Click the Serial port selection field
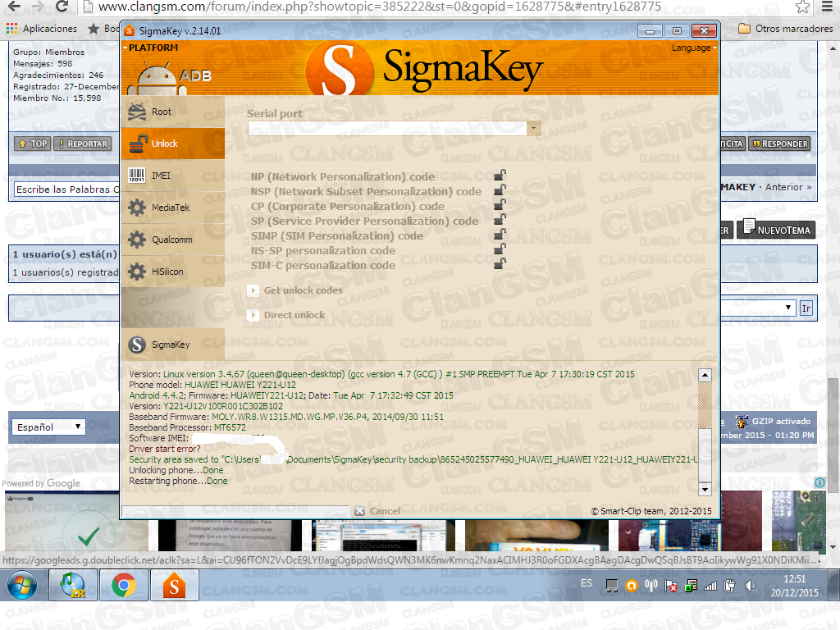Viewport: 840px width, 630px height. coord(387,129)
